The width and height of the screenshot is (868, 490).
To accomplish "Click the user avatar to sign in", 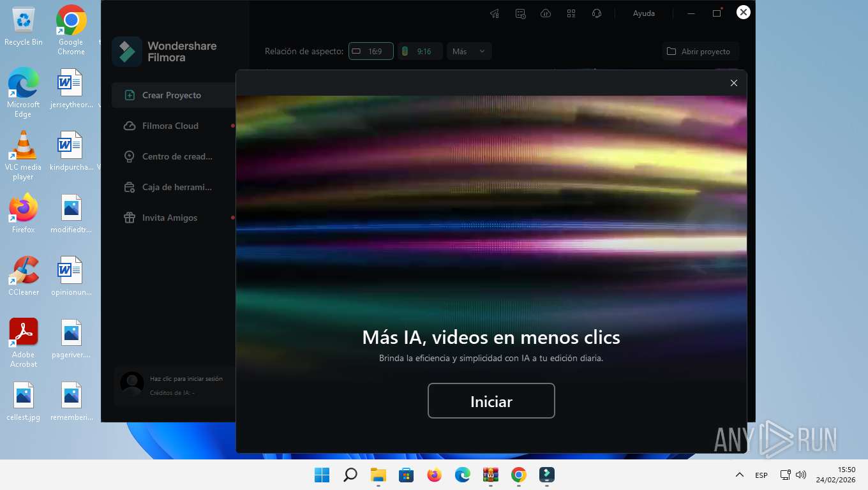I will point(132,384).
